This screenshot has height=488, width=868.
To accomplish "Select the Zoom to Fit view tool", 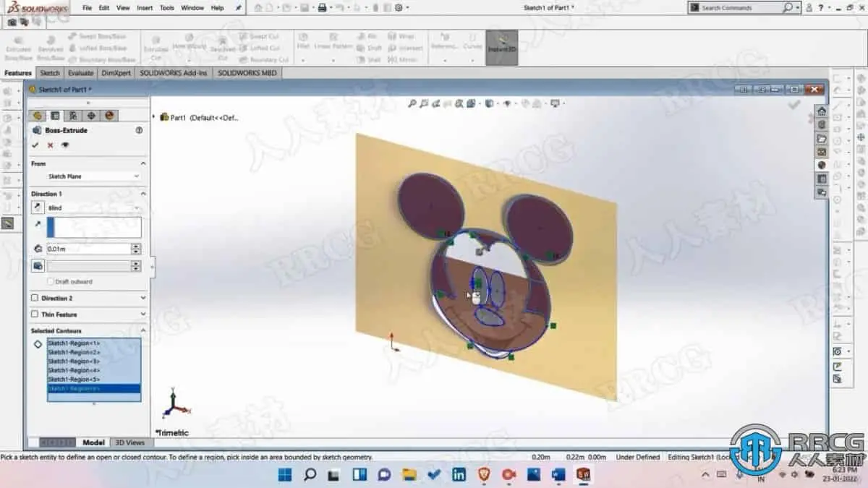I will click(412, 104).
